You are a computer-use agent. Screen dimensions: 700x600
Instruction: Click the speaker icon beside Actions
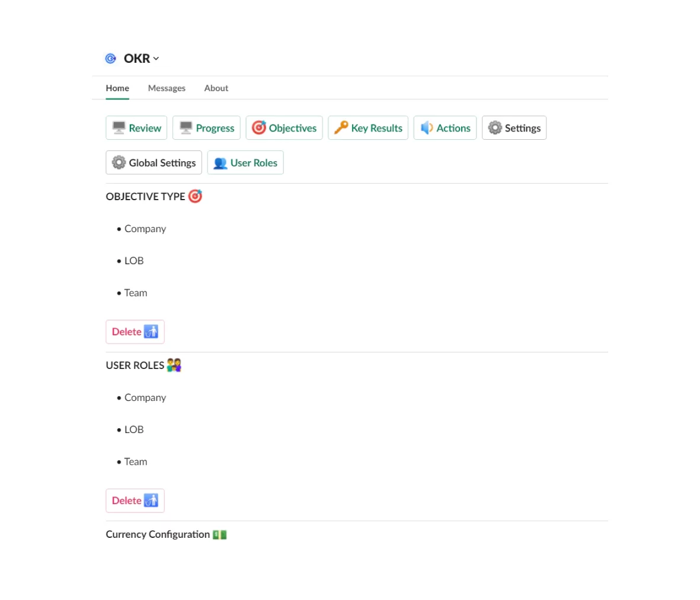coord(427,127)
